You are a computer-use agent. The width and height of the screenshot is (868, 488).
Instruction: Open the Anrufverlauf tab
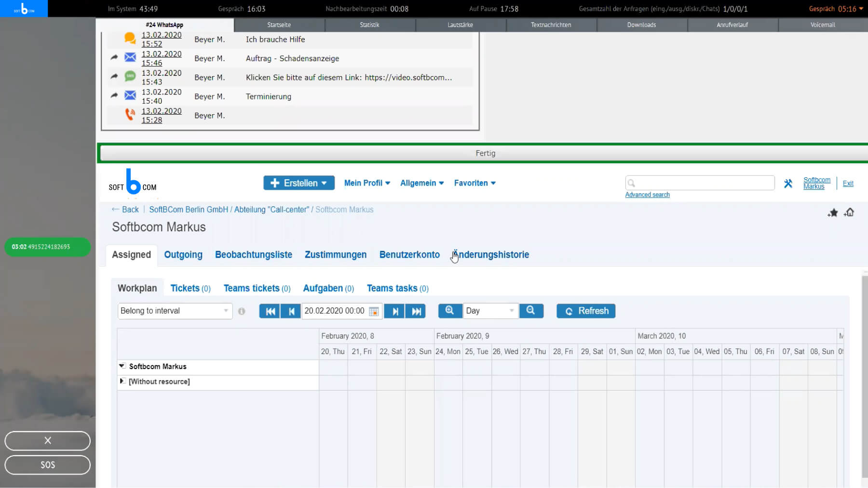coord(732,25)
